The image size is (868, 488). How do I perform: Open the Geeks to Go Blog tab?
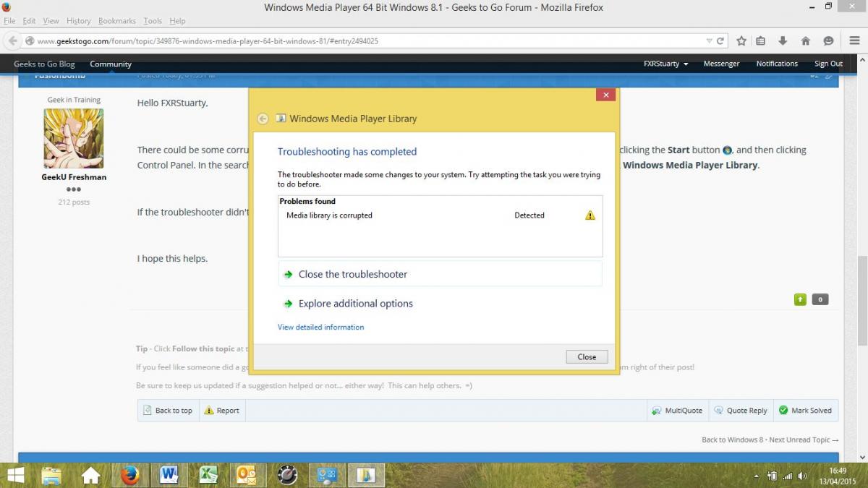tap(44, 64)
